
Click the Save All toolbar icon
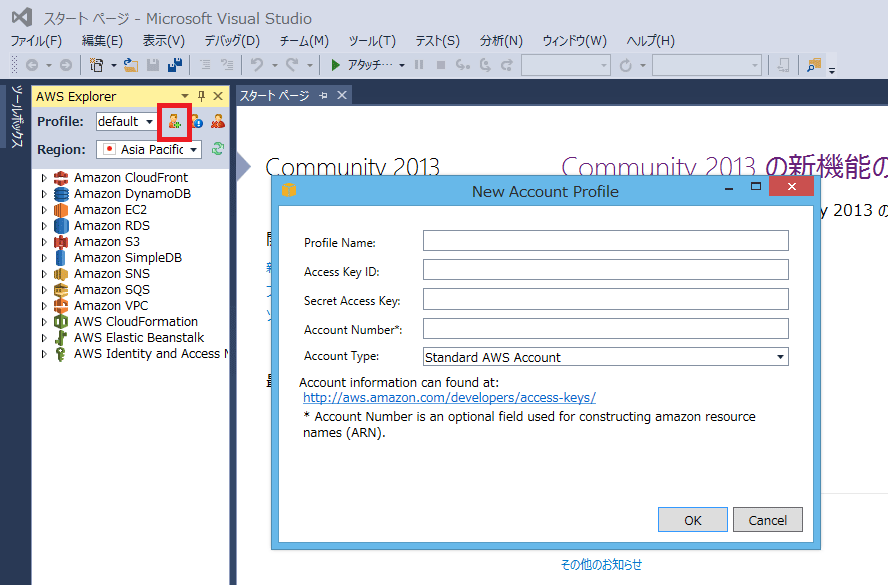(175, 65)
